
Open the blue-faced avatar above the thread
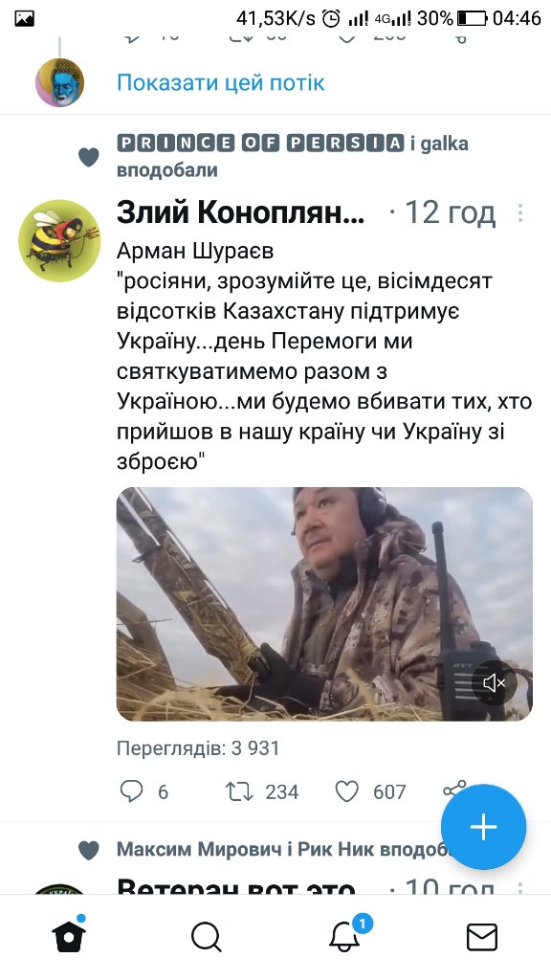tap(59, 82)
